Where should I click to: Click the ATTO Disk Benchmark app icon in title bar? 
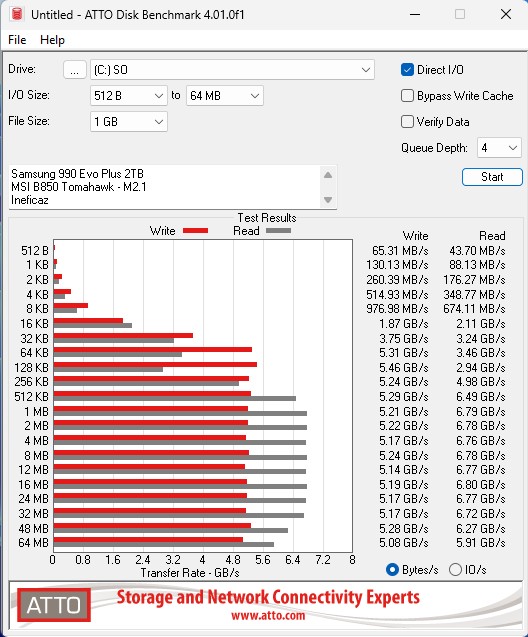17,14
